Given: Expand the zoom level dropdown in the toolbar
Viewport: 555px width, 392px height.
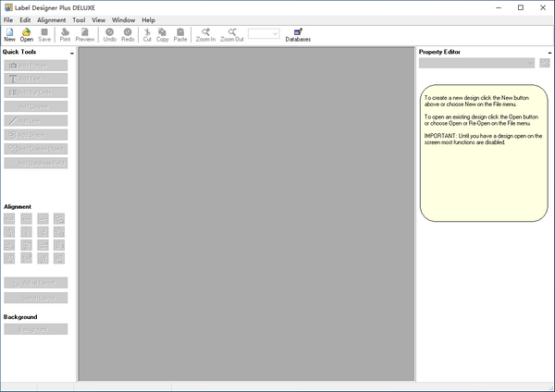Looking at the screenshot, I should click(x=274, y=34).
